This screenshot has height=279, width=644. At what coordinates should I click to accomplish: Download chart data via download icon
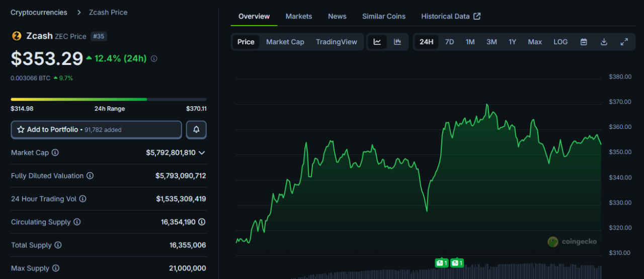[x=604, y=42]
